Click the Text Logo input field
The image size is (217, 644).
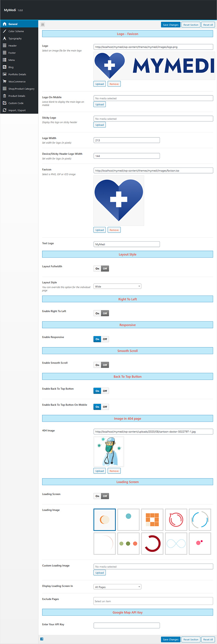127,244
